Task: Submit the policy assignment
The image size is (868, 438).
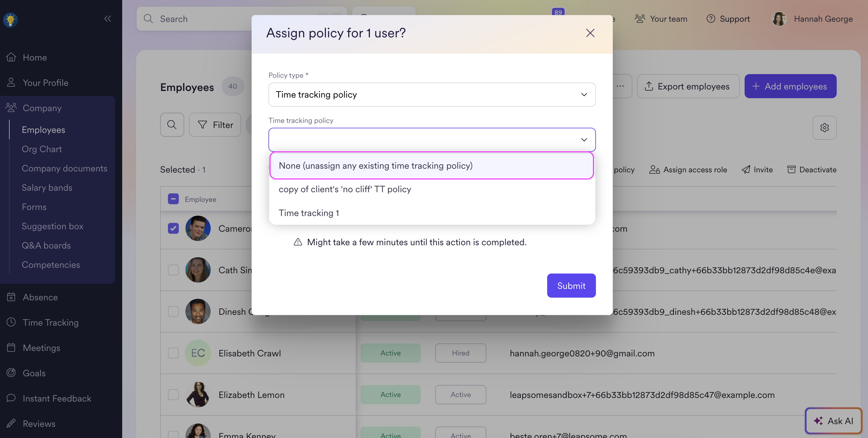Action: pyautogui.click(x=571, y=286)
